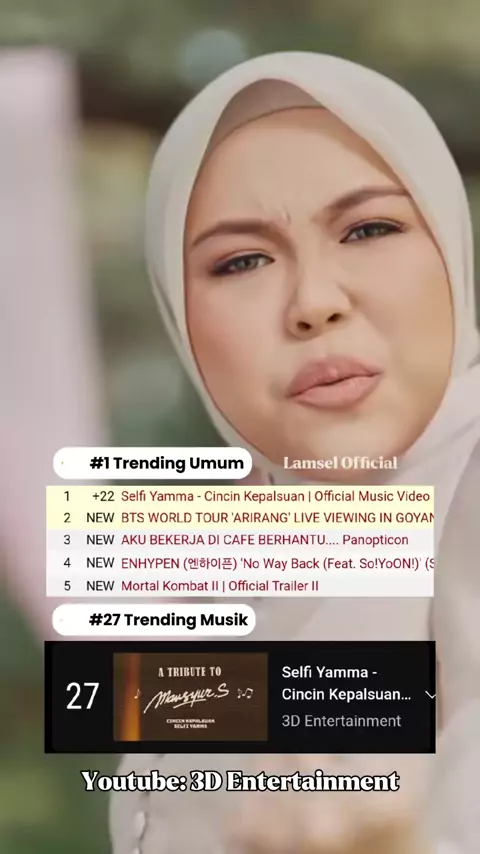Viewport: 480px width, 854px height.
Task: Click the "#1 Trending Umum" pill label
Action: (153, 463)
